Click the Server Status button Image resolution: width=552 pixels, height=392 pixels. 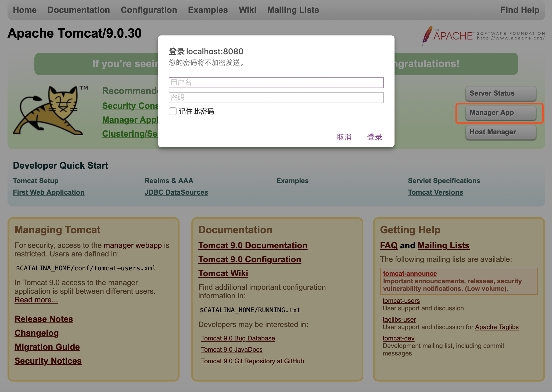click(500, 93)
